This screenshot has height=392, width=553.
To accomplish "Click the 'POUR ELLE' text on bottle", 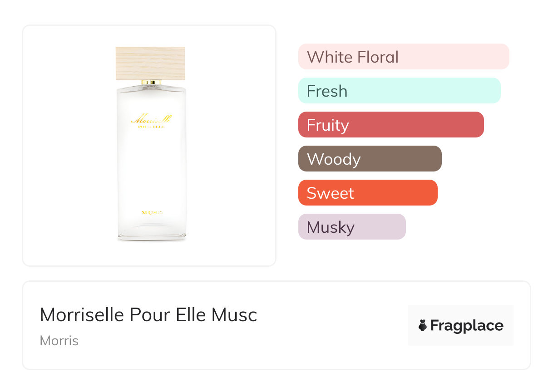I will 151,127.
